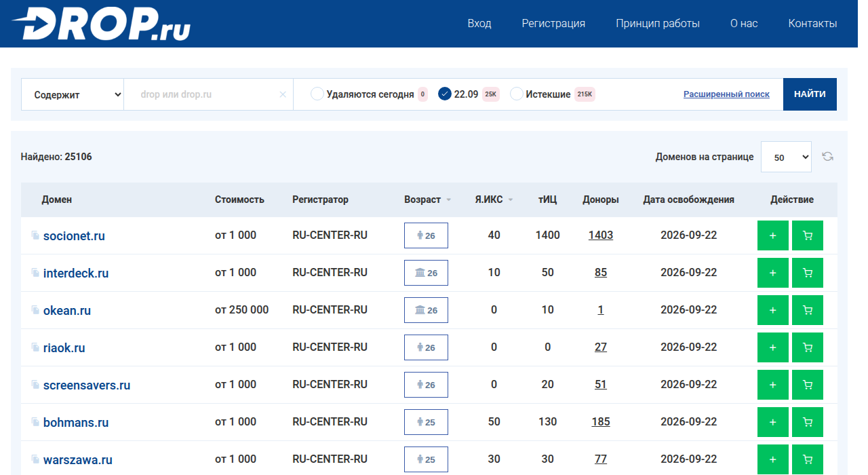Open the warszawa.ru domain link
This screenshot has width=868, height=475.
(x=78, y=460)
